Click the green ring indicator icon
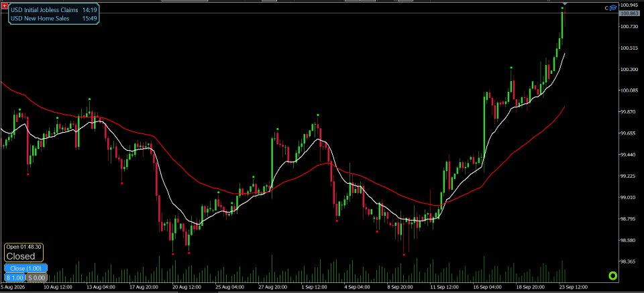Screen dimensions: 644x293 coord(612,276)
